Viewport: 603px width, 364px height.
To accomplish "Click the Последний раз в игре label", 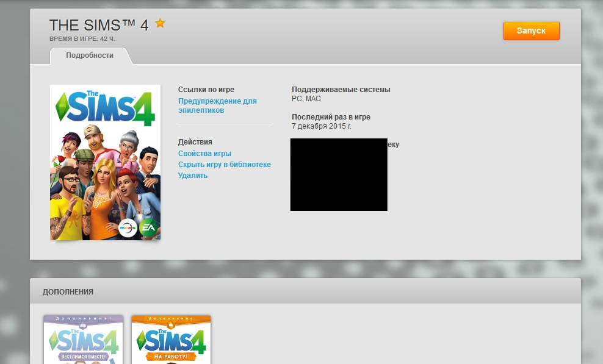I will (331, 117).
